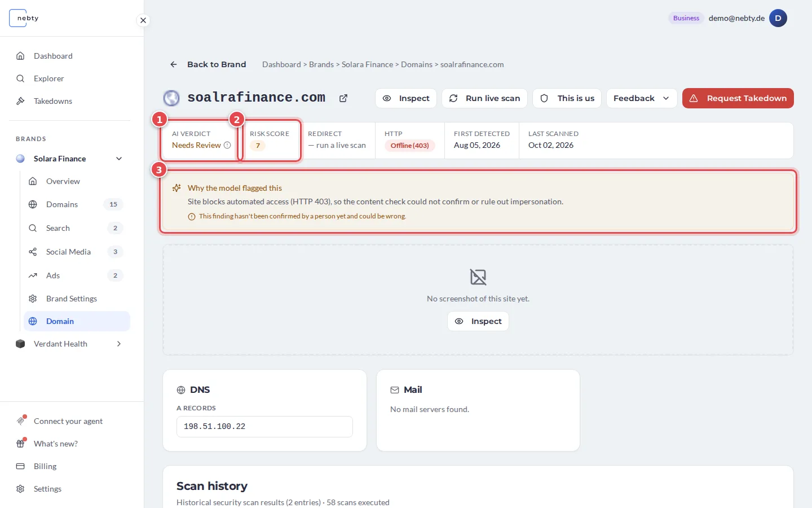
Task: Click the DNS globe icon
Action: tap(181, 390)
